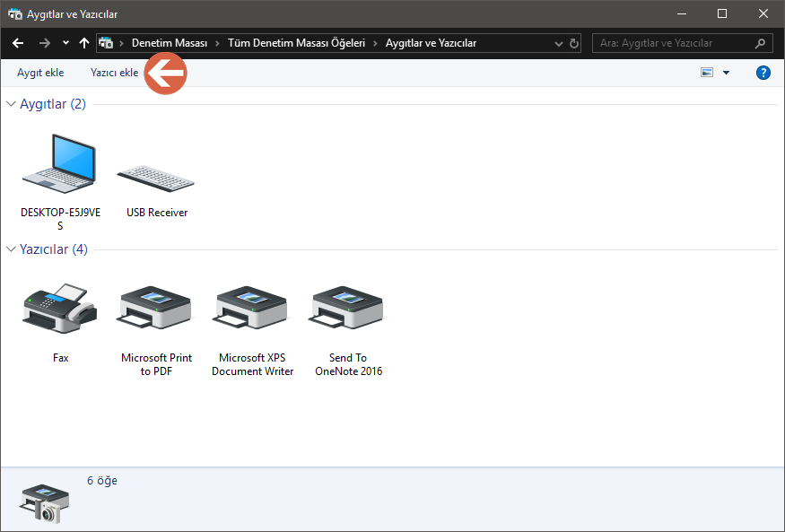Select the DESKTOP-E5J9VES laptop device icon

click(x=59, y=164)
